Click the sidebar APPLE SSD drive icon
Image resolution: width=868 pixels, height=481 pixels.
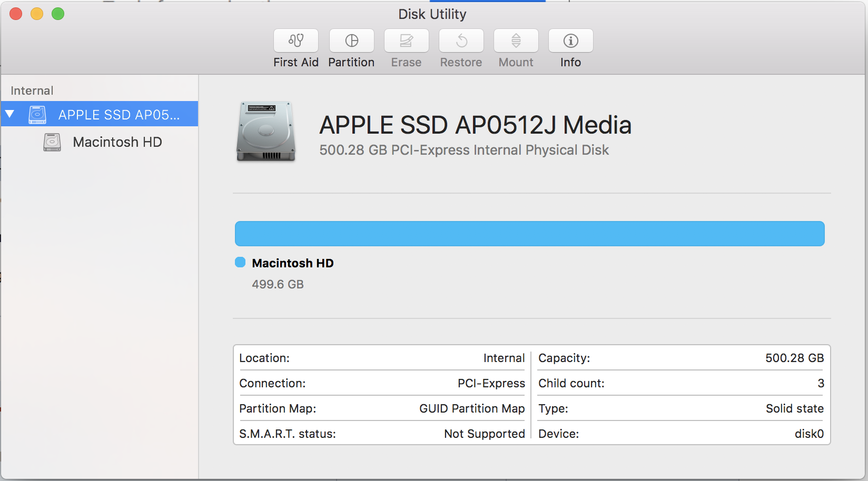click(37, 115)
